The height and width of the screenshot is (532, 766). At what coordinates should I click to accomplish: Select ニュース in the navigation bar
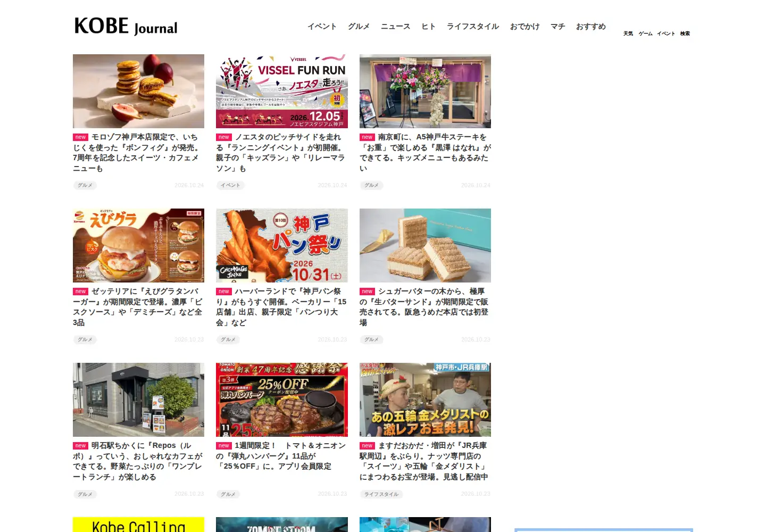tap(395, 27)
